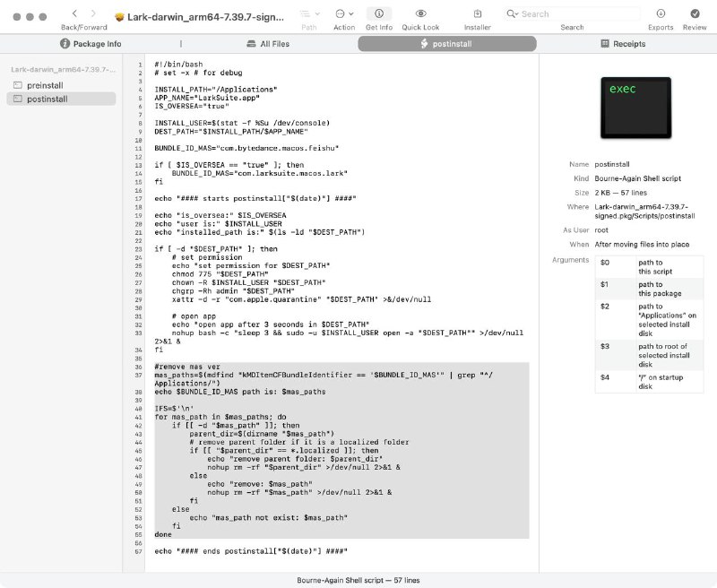Click the Package Info tab's info icon
The image size is (717, 588).
tap(65, 43)
